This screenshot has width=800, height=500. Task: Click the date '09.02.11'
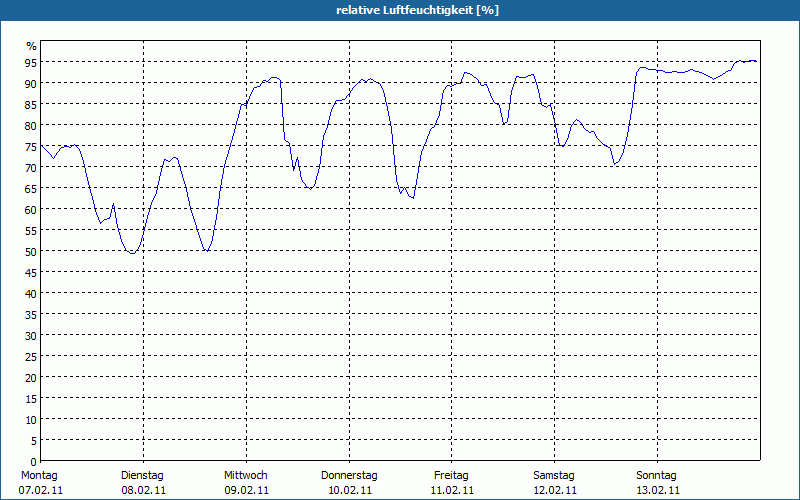pyautogui.click(x=246, y=490)
